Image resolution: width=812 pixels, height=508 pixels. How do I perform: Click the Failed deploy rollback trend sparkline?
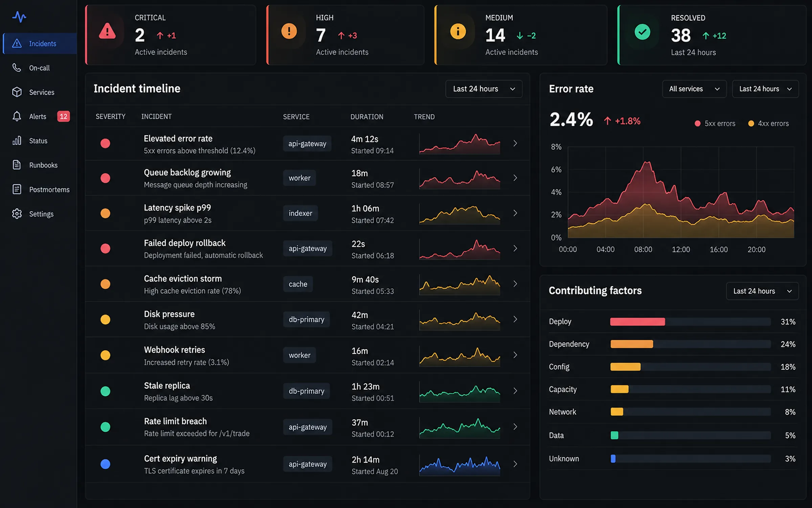click(x=459, y=249)
